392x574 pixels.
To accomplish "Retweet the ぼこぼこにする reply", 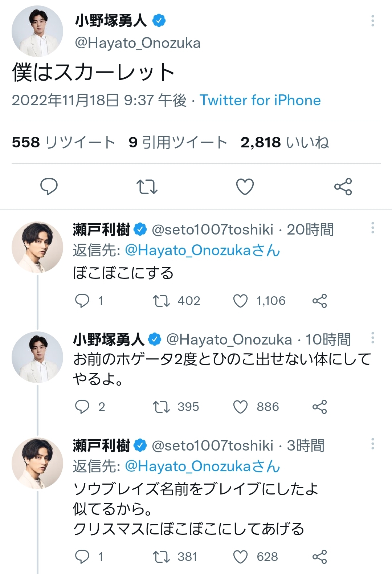I will (161, 301).
